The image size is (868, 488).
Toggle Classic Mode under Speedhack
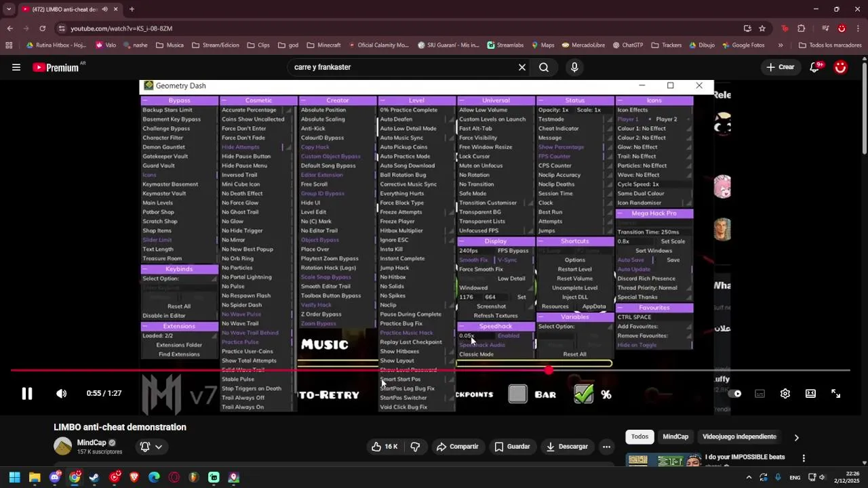[x=477, y=354]
